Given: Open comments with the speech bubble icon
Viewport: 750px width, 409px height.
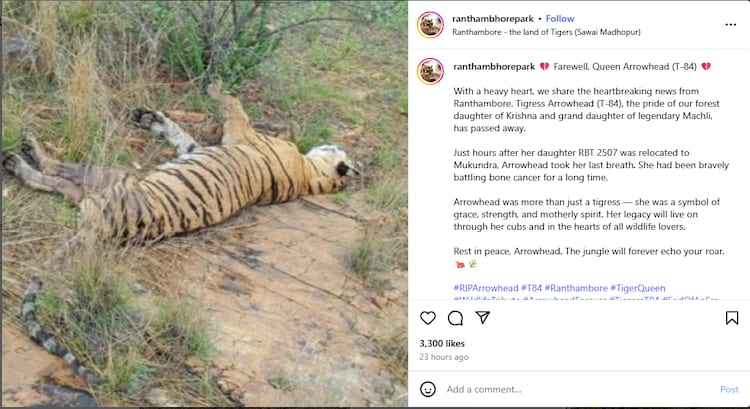Looking at the screenshot, I should 455,318.
